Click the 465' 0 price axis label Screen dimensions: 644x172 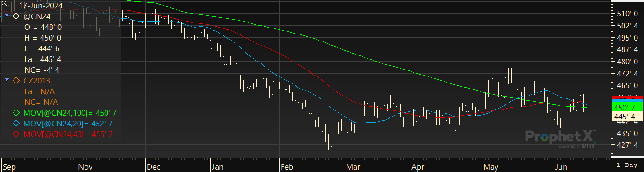click(627, 85)
